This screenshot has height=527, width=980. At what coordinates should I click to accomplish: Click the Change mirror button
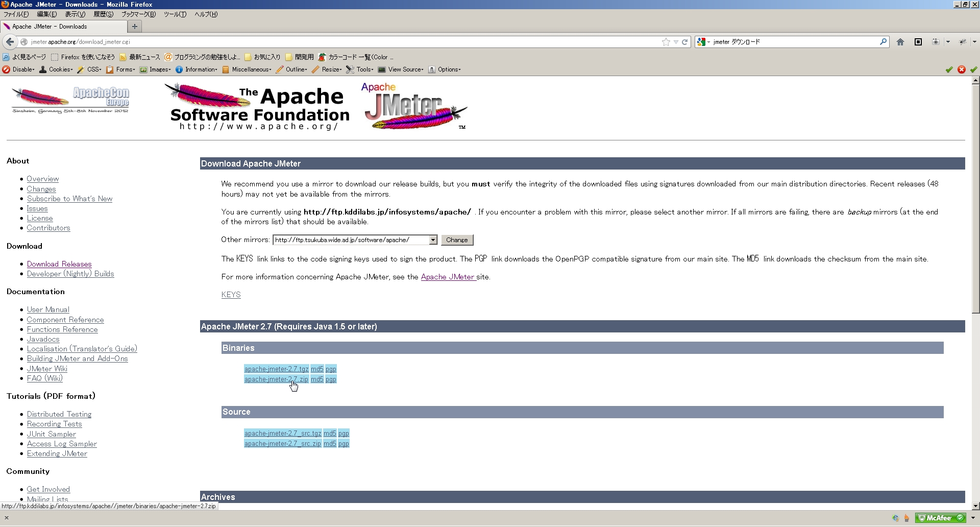(x=457, y=240)
